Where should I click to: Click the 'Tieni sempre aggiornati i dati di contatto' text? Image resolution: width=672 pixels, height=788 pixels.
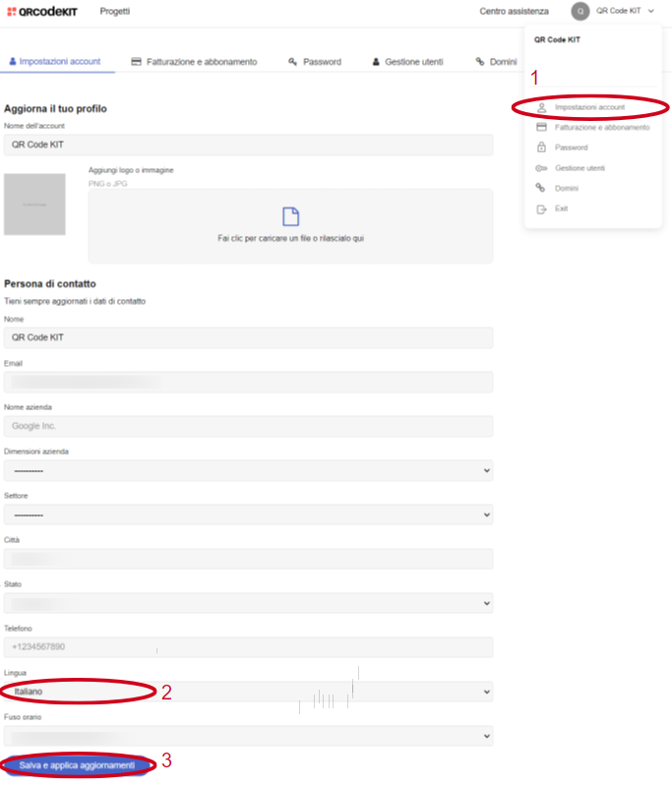click(x=75, y=302)
